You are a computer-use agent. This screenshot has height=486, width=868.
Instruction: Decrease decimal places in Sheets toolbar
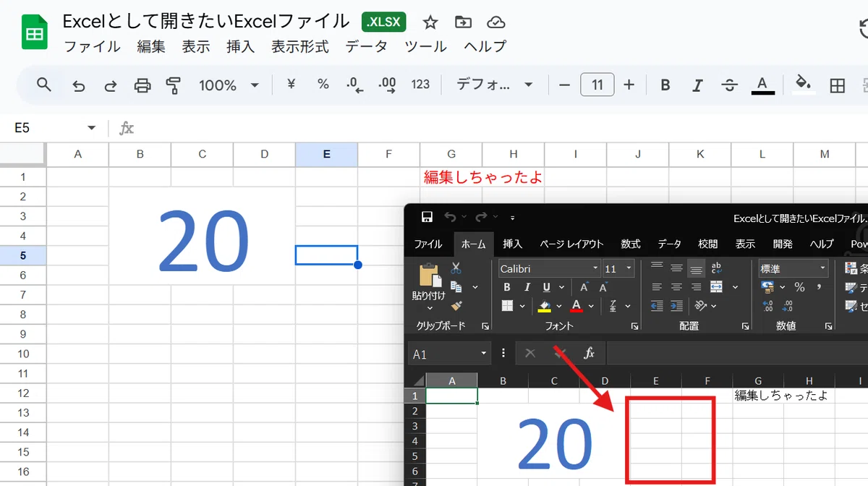pos(354,85)
